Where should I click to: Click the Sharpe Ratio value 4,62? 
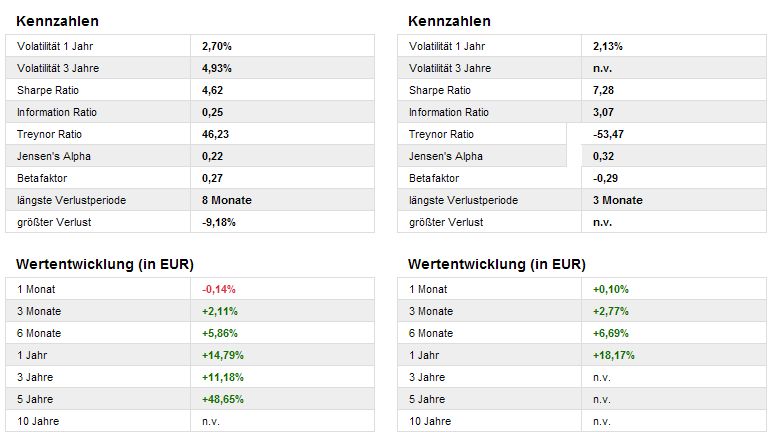212,90
